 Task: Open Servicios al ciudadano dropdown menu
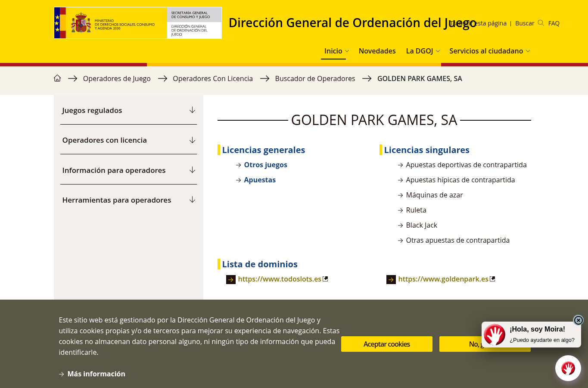(489, 51)
